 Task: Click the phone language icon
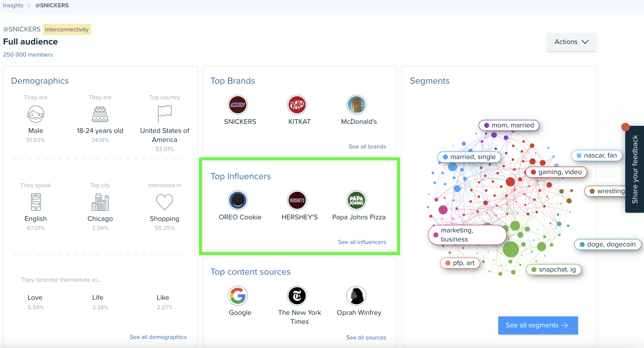36,202
